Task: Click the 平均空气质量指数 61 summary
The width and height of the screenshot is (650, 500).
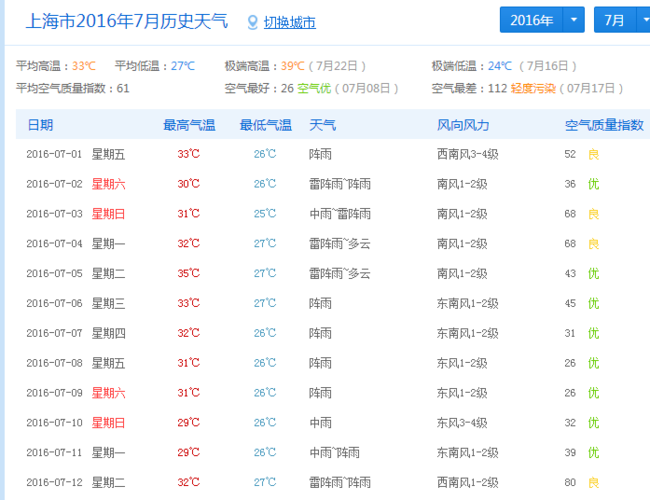Action: [73, 88]
